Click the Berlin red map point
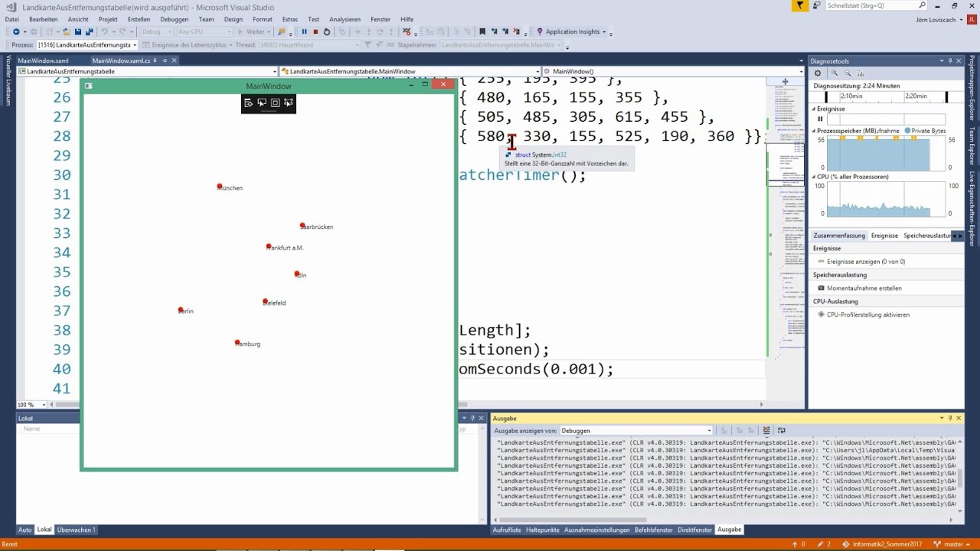 [181, 309]
